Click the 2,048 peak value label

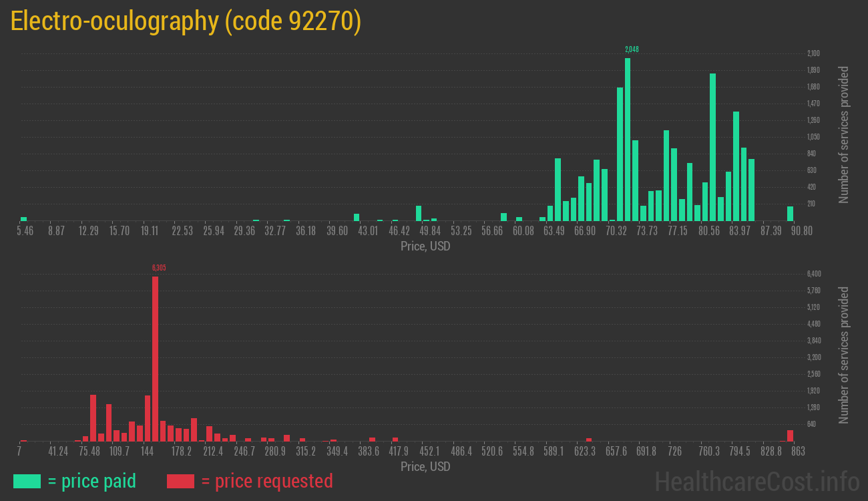coord(632,49)
